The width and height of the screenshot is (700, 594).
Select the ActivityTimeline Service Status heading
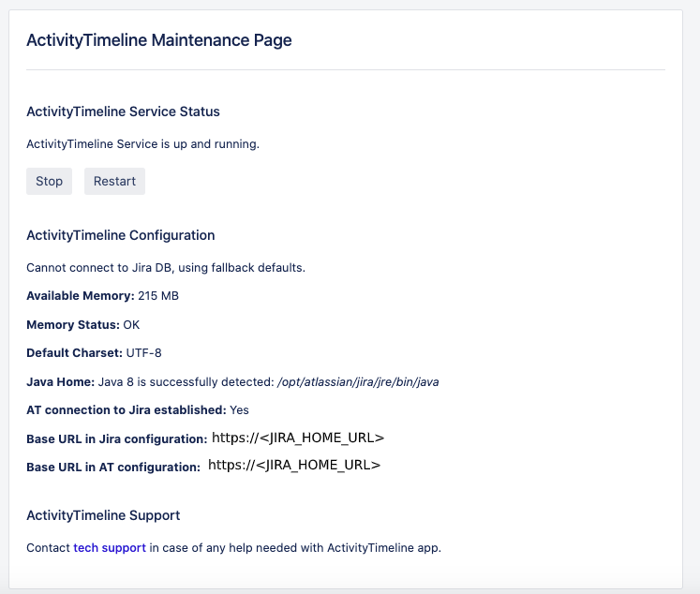pyautogui.click(x=123, y=111)
